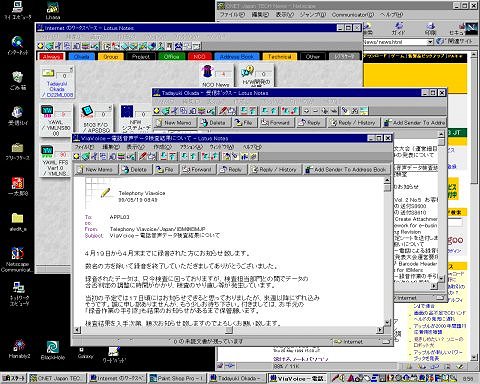This screenshot has height=384, width=480.
Task: Click the インターネット desktop icon
Action: tap(17, 45)
